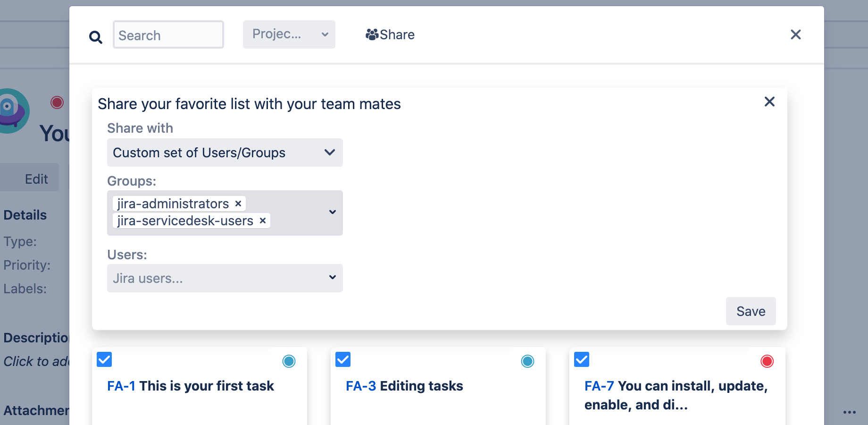Uncheck the FA-1 task checkbox
The height and width of the screenshot is (425, 868).
pyautogui.click(x=104, y=359)
